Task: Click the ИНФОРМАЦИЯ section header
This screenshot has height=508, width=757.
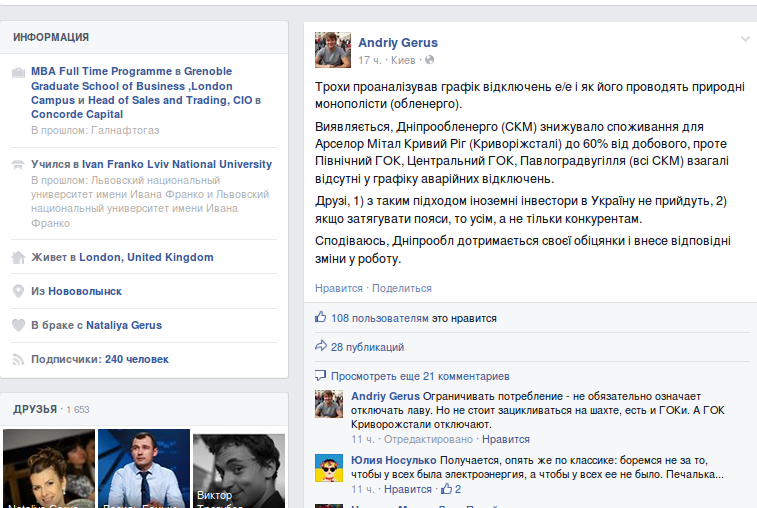Action: 51,37
